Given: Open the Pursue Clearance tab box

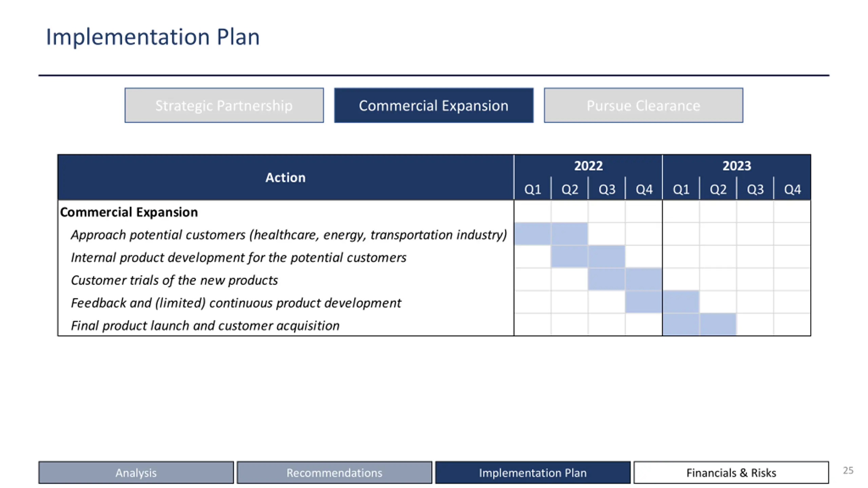Looking at the screenshot, I should [x=643, y=105].
